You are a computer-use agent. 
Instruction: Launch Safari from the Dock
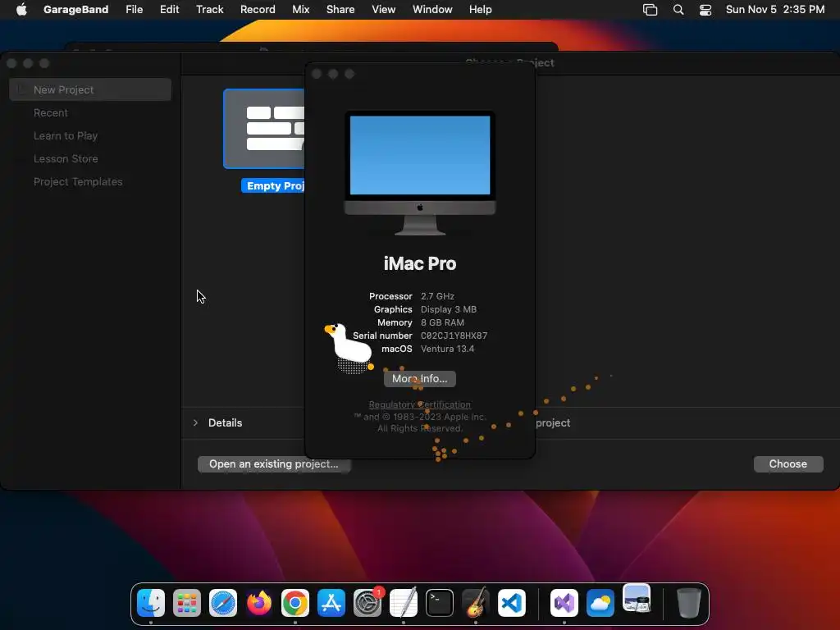pos(223,603)
